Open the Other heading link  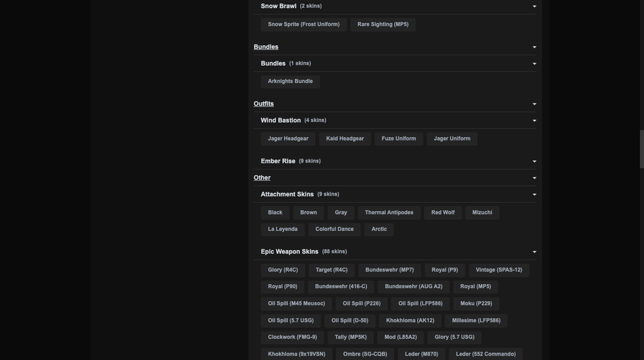262,177
